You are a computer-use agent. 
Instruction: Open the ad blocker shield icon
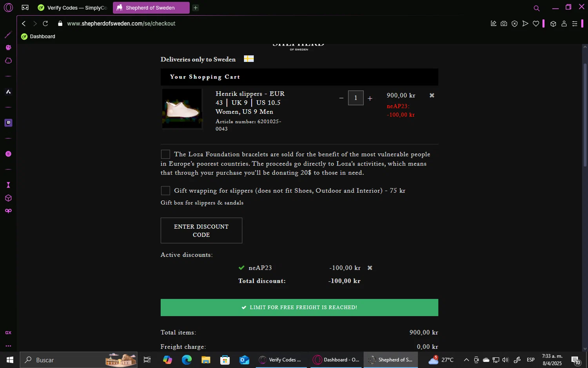515,24
